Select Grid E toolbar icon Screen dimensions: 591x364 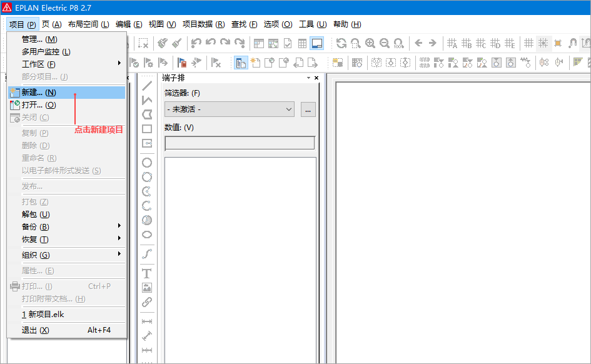point(510,43)
